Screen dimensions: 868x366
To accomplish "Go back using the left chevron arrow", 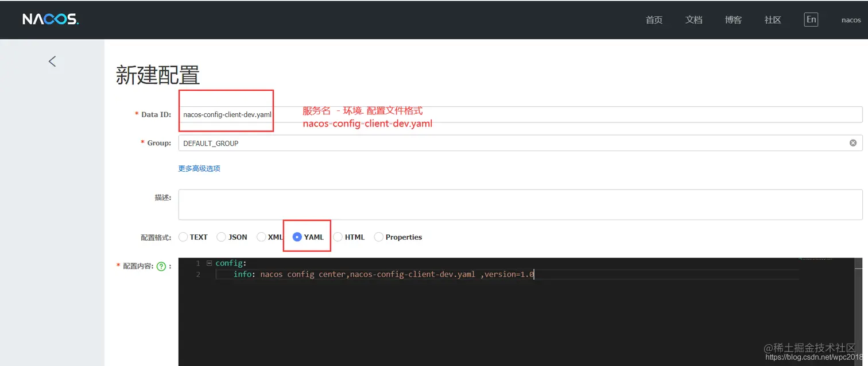I will (52, 61).
